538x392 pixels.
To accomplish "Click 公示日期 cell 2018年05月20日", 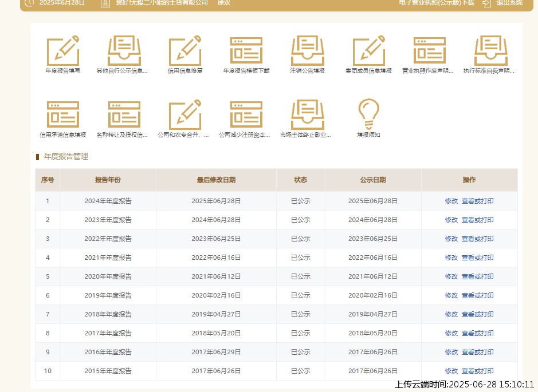I will (x=373, y=332).
